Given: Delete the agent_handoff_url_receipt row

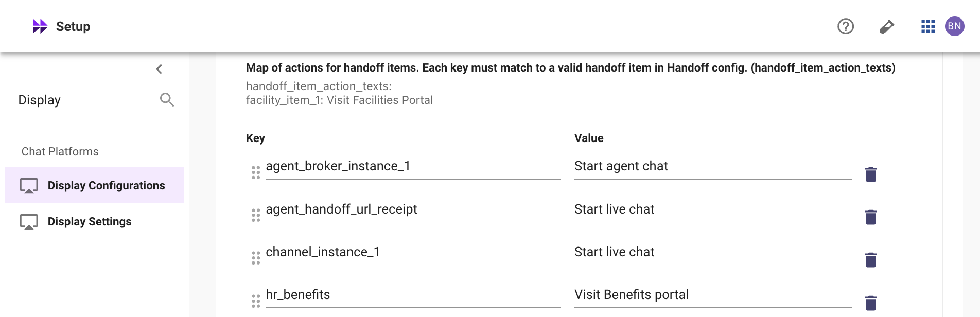Looking at the screenshot, I should [x=871, y=217].
